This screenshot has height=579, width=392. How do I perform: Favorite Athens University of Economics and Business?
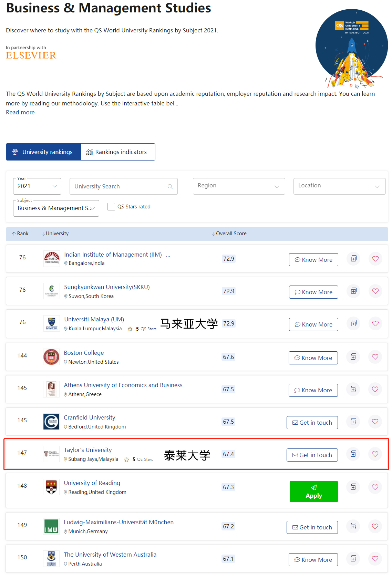pyautogui.click(x=375, y=389)
